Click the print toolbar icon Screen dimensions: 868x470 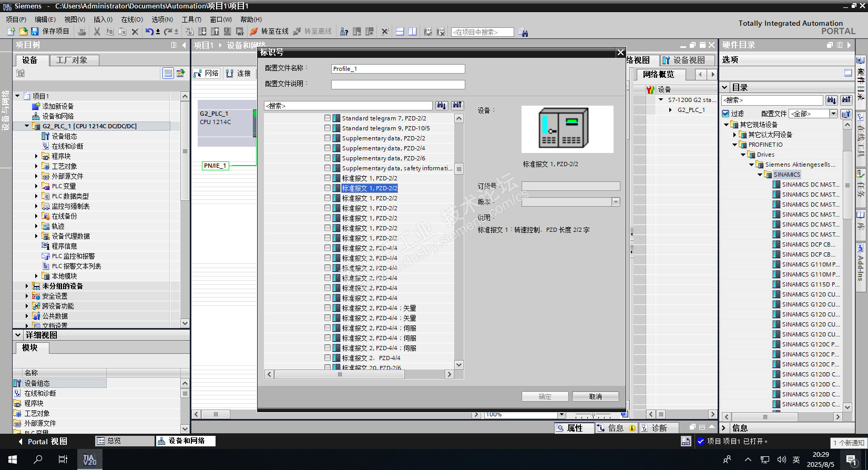pos(81,32)
